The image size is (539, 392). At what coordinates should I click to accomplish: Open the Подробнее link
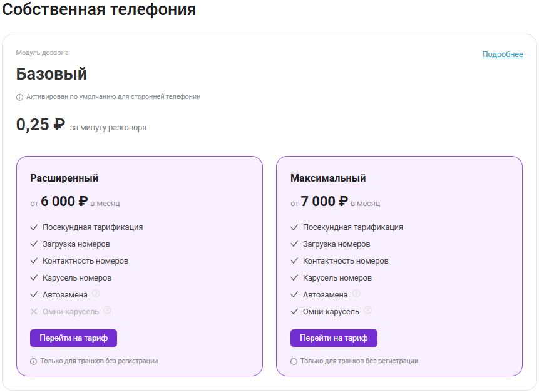pos(502,54)
